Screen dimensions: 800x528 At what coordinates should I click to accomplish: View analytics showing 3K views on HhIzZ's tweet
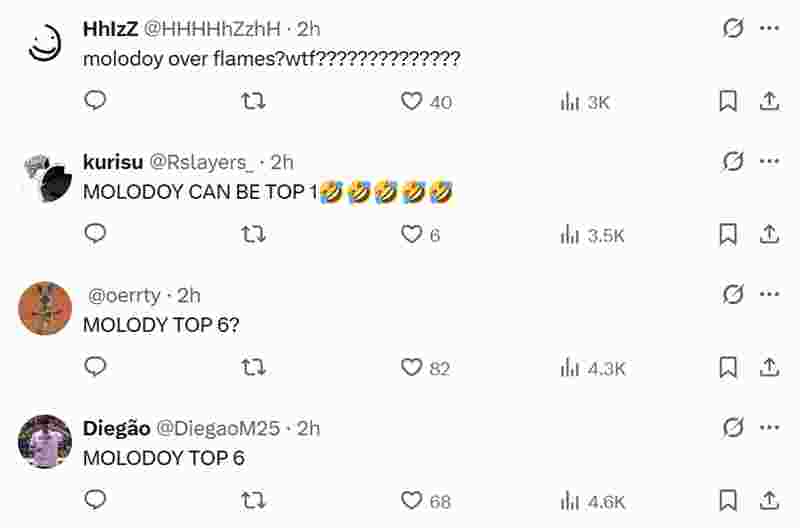pyautogui.click(x=586, y=101)
